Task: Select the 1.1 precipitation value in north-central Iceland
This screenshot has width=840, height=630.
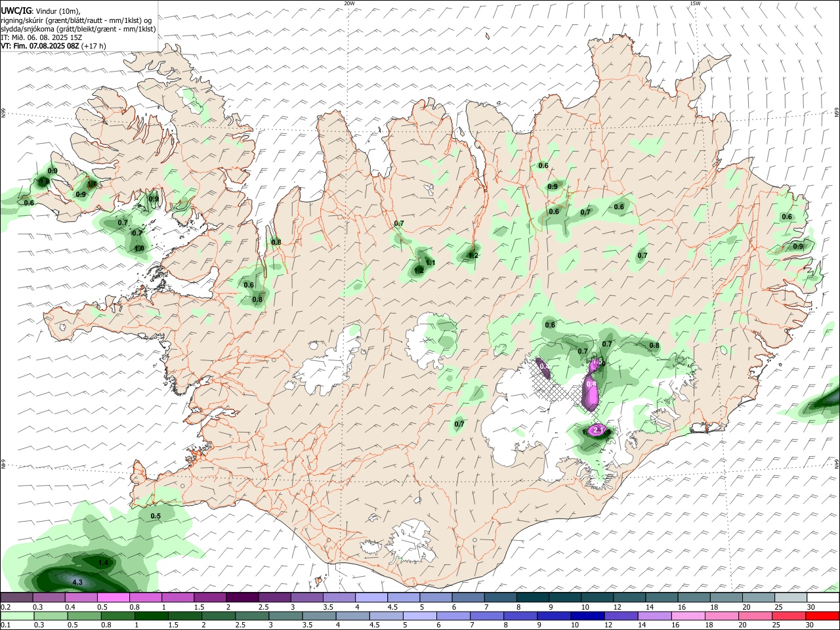Action: (x=430, y=263)
